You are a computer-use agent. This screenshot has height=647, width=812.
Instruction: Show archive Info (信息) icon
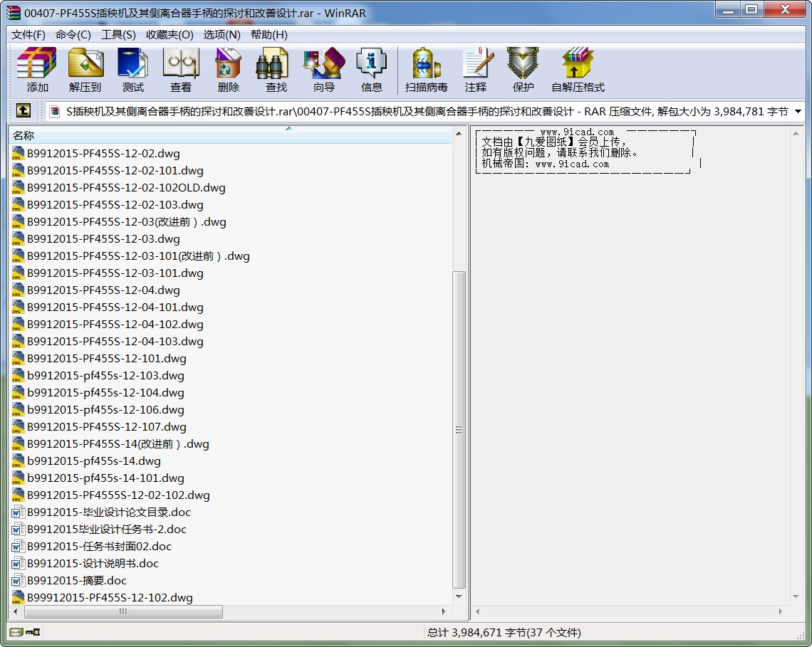(x=371, y=70)
